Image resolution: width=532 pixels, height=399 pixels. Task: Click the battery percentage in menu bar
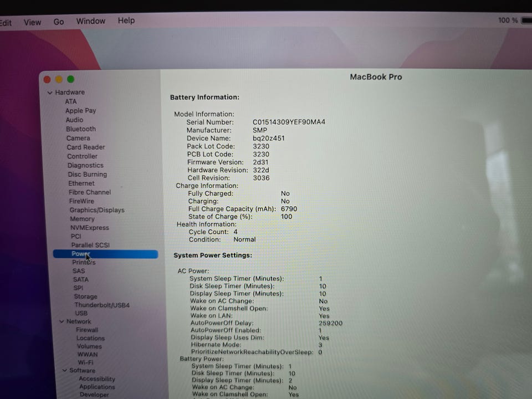[508, 21]
